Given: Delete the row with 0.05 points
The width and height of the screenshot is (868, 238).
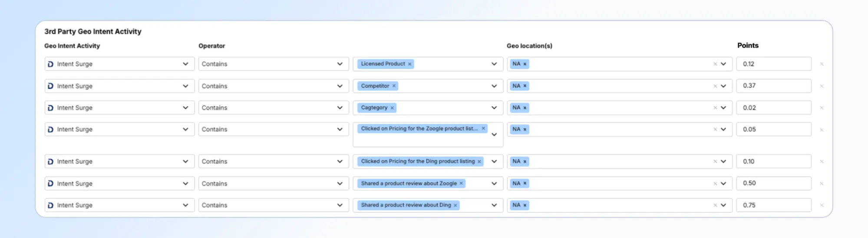Looking at the screenshot, I should point(822,130).
